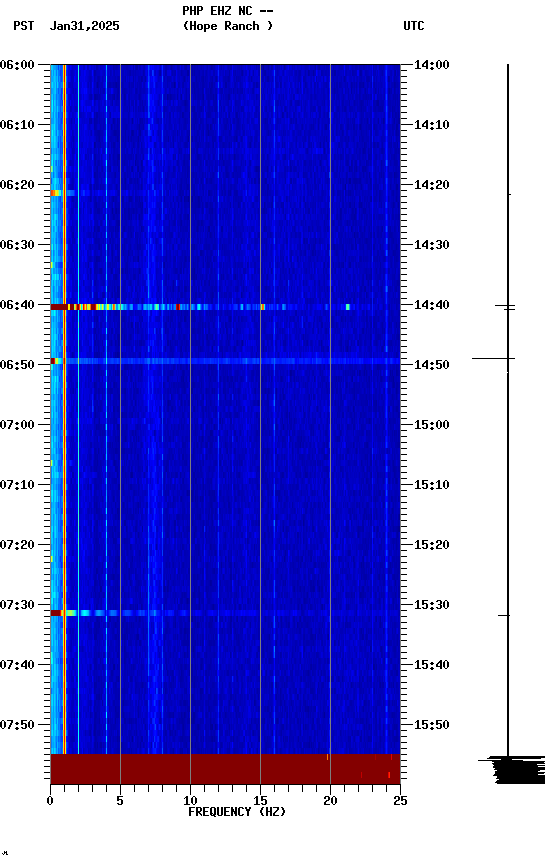552x864 pixels.
Task: Click the date 'Jan31,2025'
Action: (x=84, y=26)
